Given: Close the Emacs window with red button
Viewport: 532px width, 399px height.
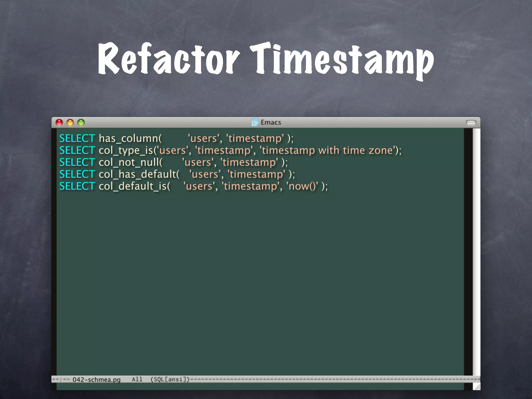Looking at the screenshot, I should coord(59,123).
